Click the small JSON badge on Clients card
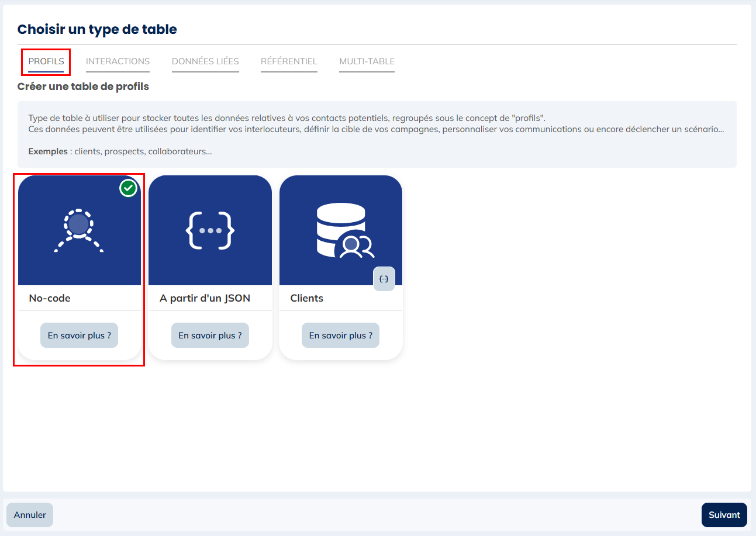Screen dimensions: 756x536 point(384,279)
